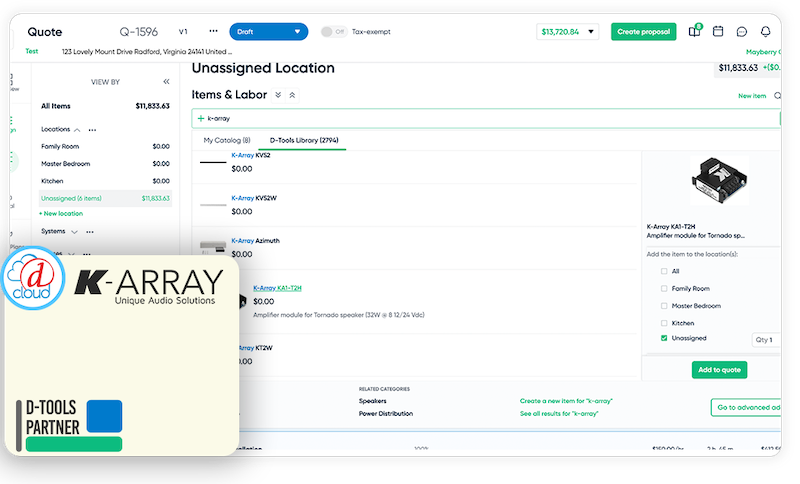Select the Power Distribution related category
The image size is (800, 484).
(x=386, y=414)
